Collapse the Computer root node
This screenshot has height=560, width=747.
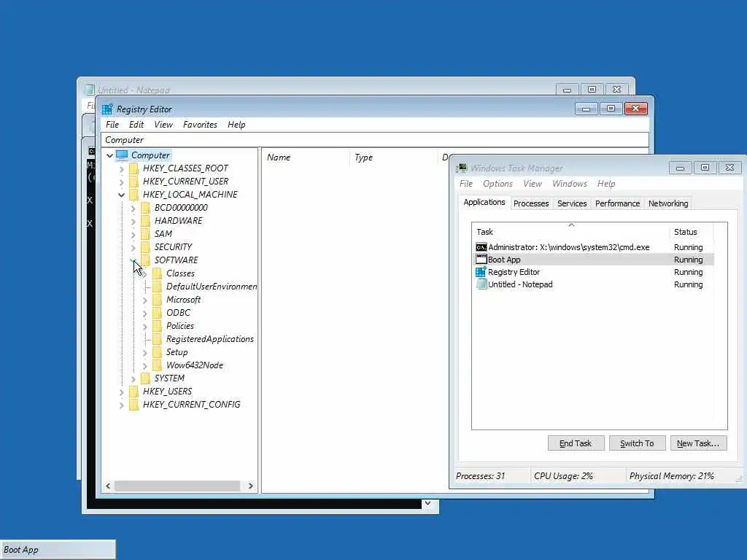click(109, 156)
